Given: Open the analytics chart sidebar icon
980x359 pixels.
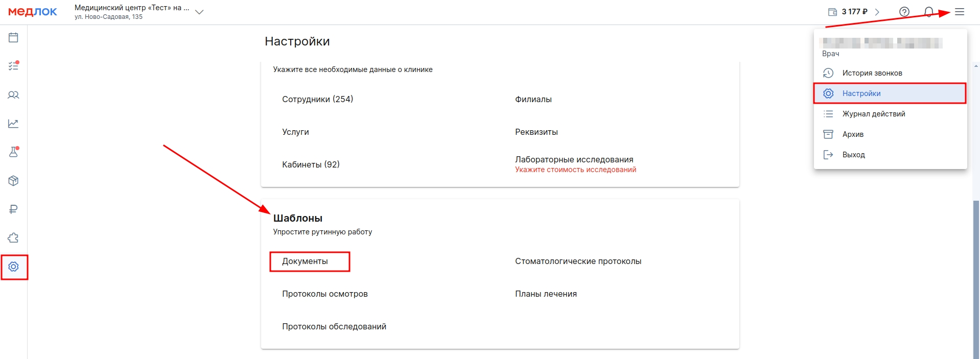Looking at the screenshot, I should [13, 124].
